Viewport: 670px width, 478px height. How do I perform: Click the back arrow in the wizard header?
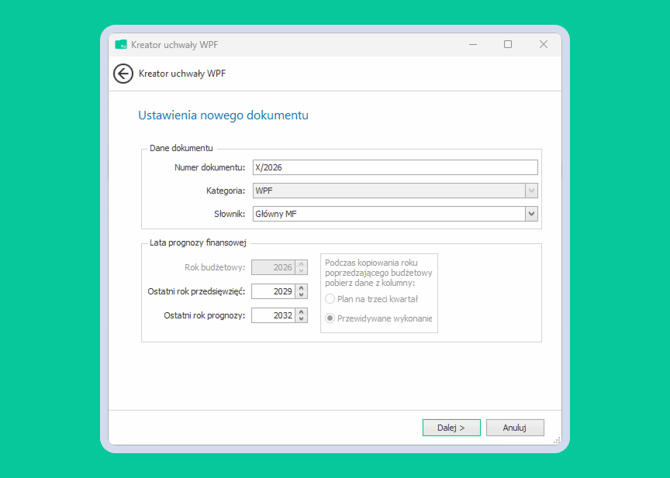tap(123, 74)
